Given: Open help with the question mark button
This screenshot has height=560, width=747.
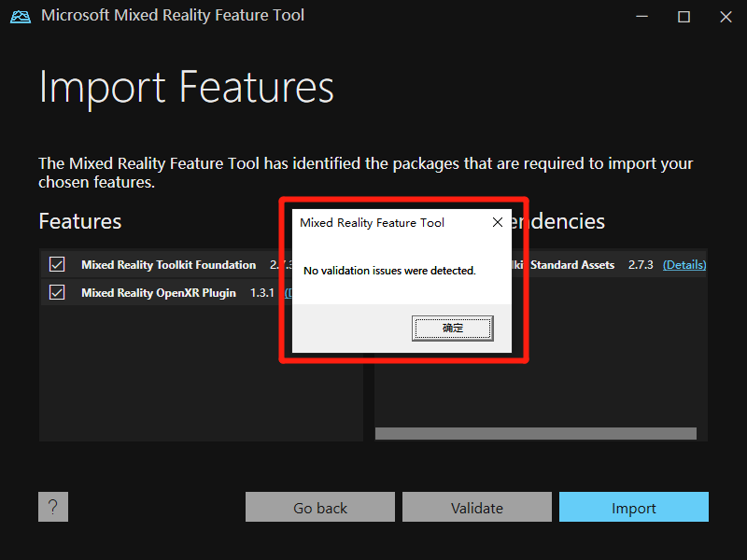Looking at the screenshot, I should [x=53, y=507].
